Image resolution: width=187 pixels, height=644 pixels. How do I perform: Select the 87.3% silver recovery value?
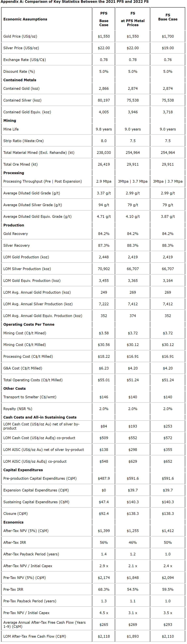point(104,246)
